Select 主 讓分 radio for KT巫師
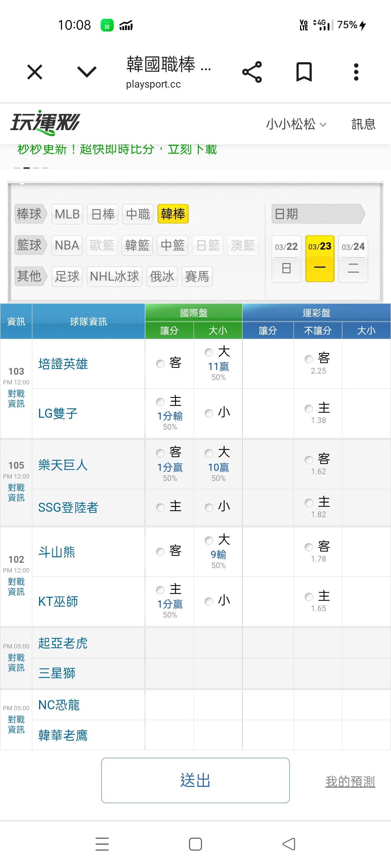 coord(160,590)
